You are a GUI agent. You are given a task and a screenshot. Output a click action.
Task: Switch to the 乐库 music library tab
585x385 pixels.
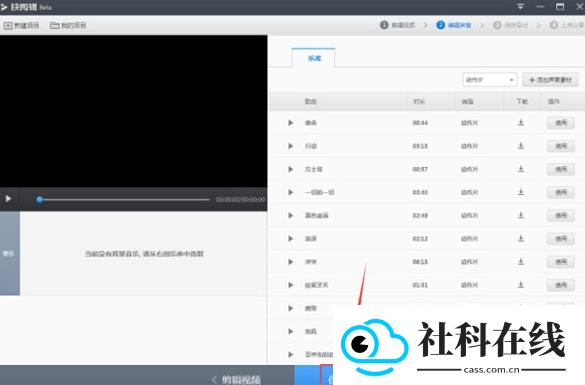pos(313,58)
